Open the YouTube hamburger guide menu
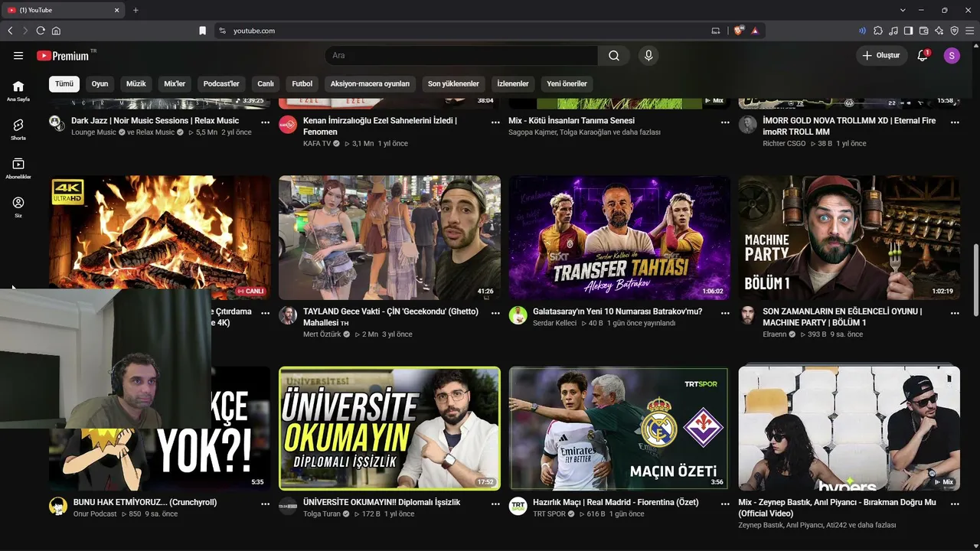980x551 pixels. 18,56
